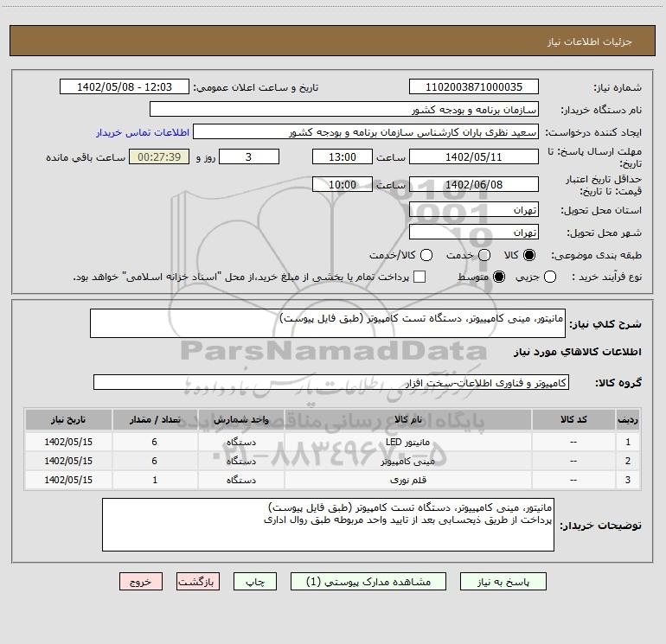Click the تاریخ نیاز column header
The image size is (666, 644).
pyautogui.click(x=68, y=419)
